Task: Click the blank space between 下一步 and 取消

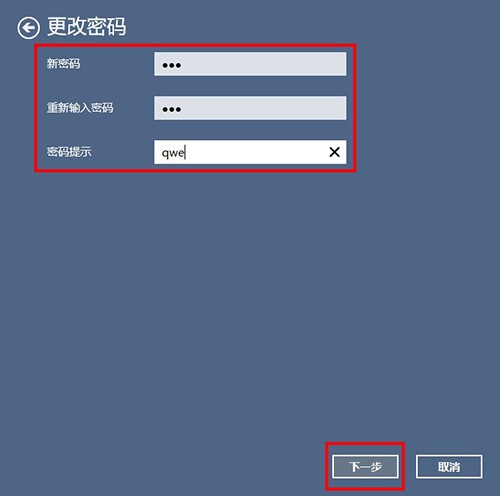Action: [410, 466]
